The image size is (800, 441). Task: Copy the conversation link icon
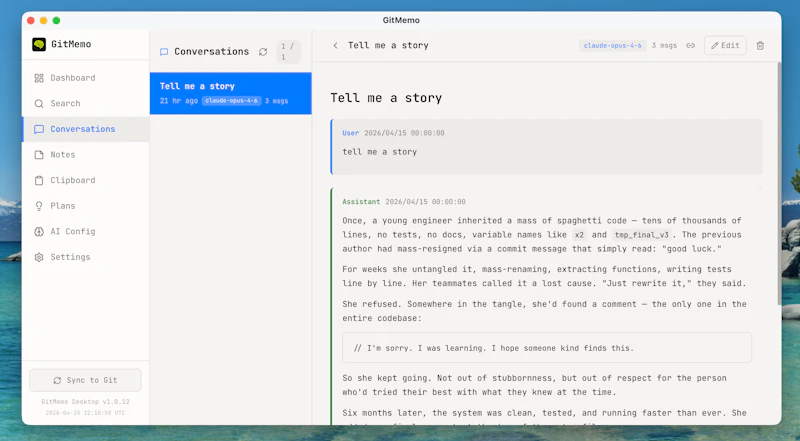(690, 45)
